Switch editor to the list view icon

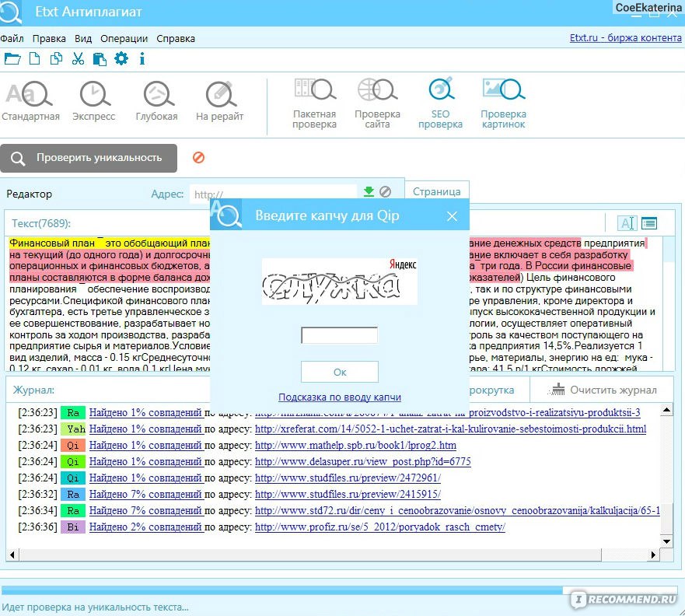click(x=649, y=223)
